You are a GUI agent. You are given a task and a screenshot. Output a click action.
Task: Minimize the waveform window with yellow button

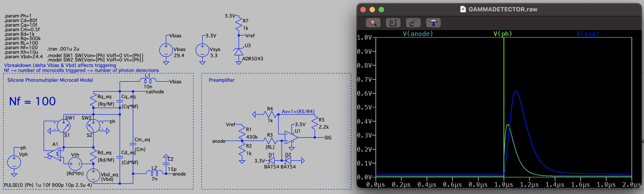(372, 10)
